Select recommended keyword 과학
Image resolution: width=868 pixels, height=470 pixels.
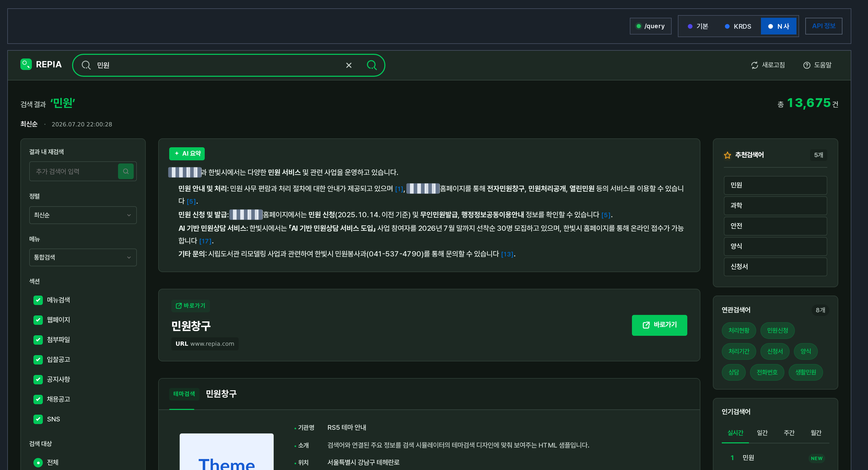click(x=775, y=205)
